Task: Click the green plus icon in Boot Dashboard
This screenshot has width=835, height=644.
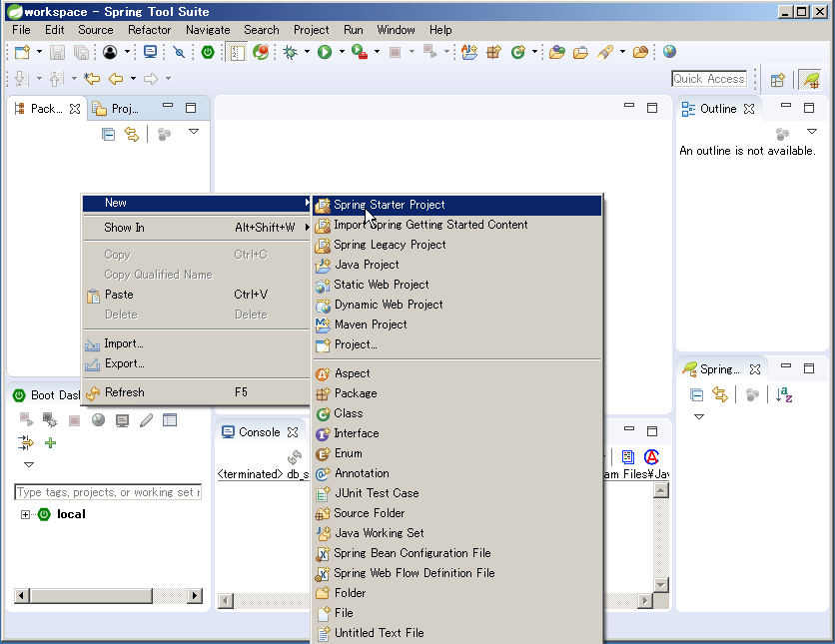Action: [x=51, y=443]
